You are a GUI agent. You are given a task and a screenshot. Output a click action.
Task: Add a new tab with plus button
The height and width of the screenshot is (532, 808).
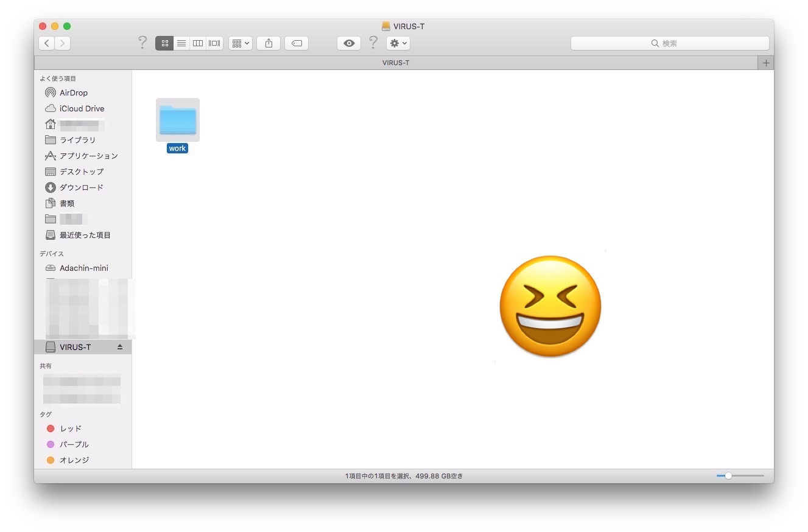766,63
